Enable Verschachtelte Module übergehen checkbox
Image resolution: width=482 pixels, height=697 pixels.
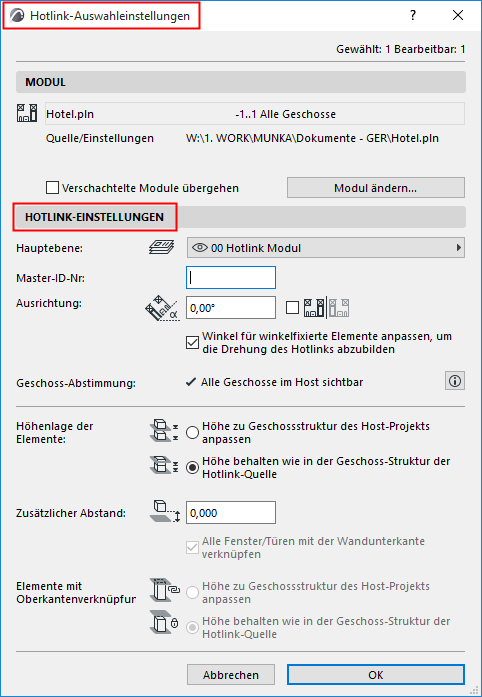(52, 188)
